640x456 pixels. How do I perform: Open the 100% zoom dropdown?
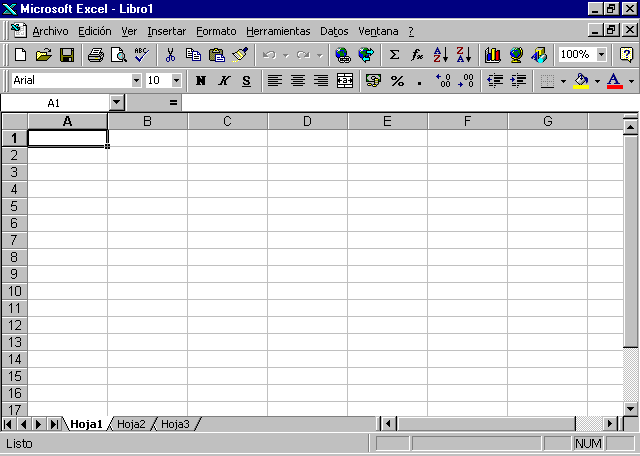601,54
